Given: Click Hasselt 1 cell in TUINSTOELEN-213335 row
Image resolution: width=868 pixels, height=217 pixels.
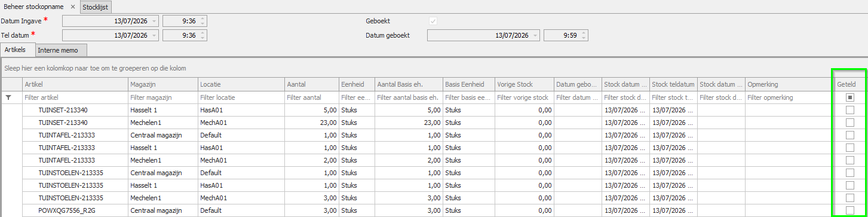Looking at the screenshot, I should click(163, 185).
